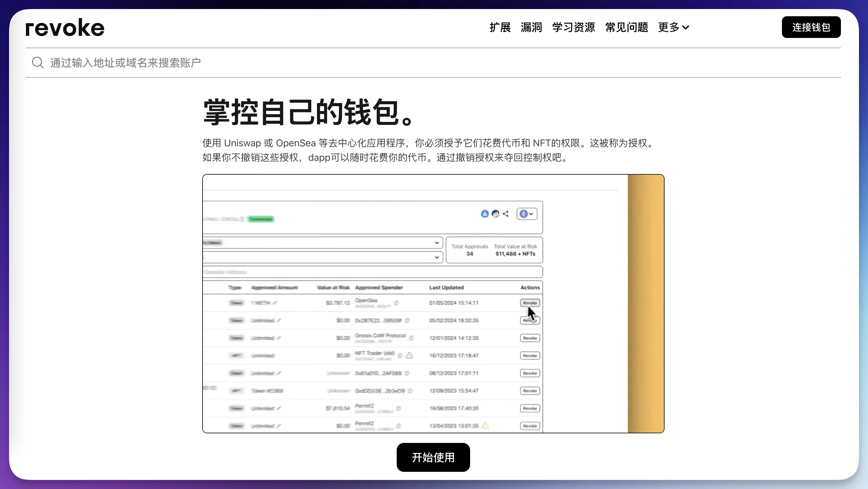
Task: Click the share icon in the demo
Action: coord(505,214)
